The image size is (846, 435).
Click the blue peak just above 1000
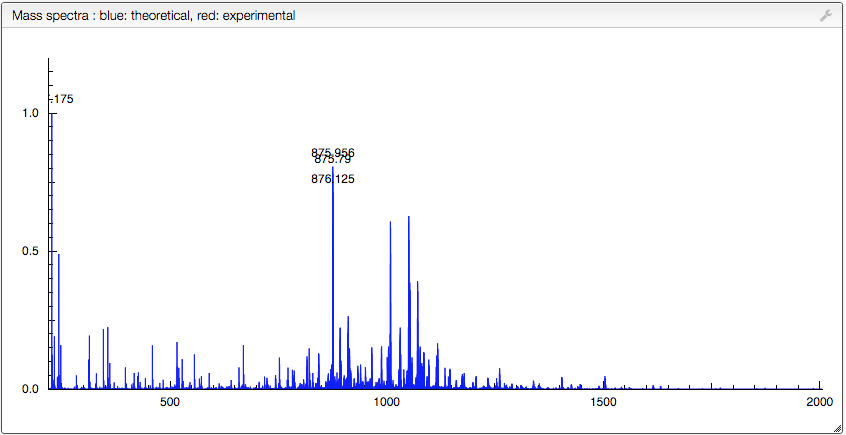pos(390,305)
